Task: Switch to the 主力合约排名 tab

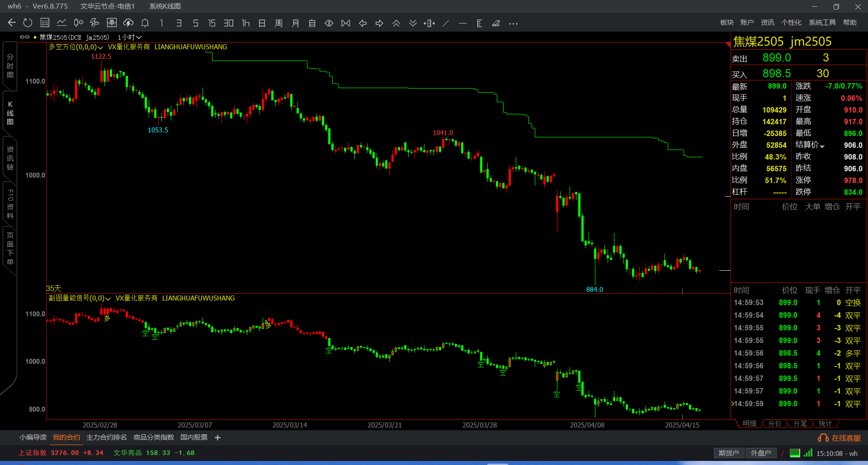Action: (106, 437)
